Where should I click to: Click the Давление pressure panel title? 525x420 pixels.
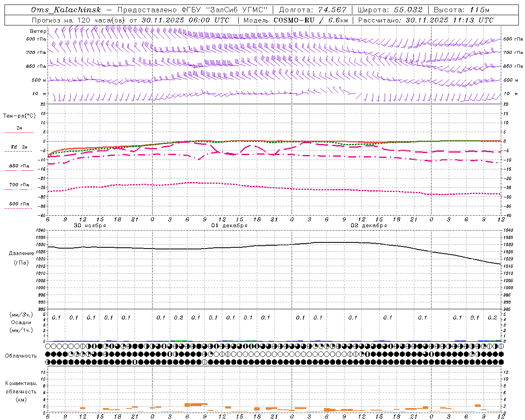pyautogui.click(x=21, y=253)
